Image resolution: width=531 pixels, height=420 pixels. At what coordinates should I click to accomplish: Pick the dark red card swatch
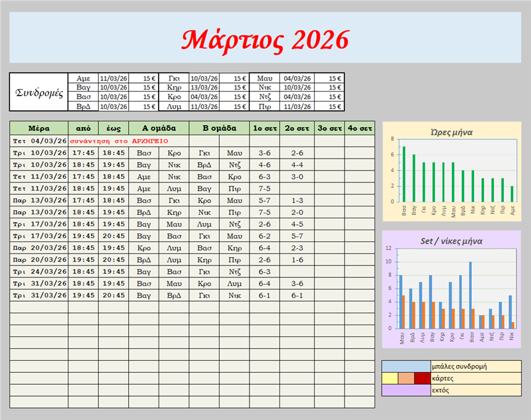[x=422, y=378]
